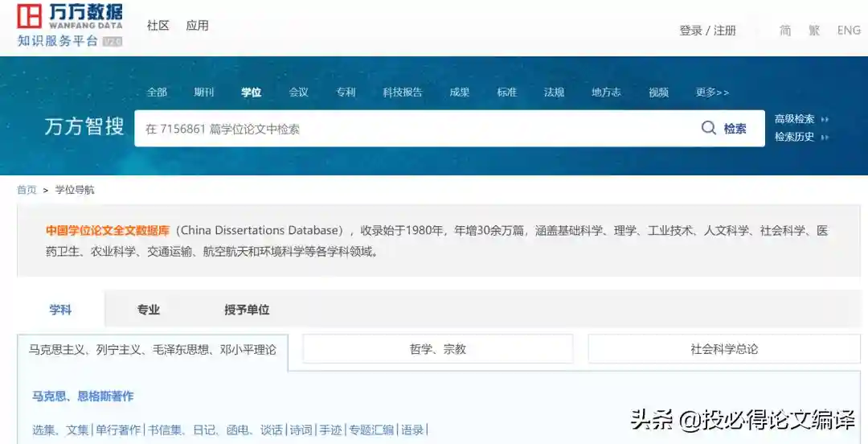Go to 首页 in breadcrumb
The image size is (868, 444).
pyautogui.click(x=27, y=190)
